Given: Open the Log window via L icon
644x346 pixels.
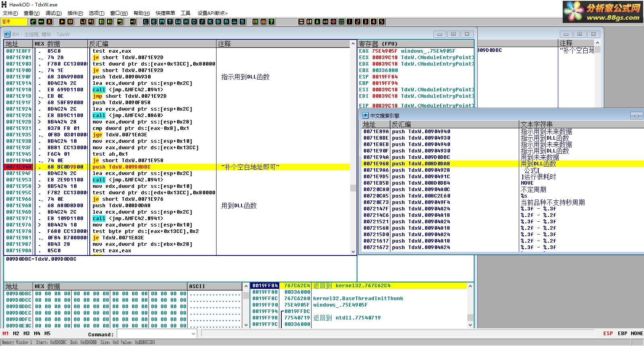Looking at the screenshot, I should coord(146,22).
